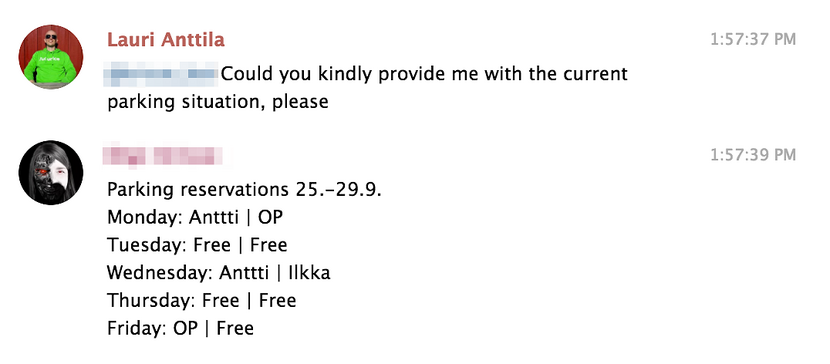Click the 1:57:39 PM timestamp

point(753,155)
